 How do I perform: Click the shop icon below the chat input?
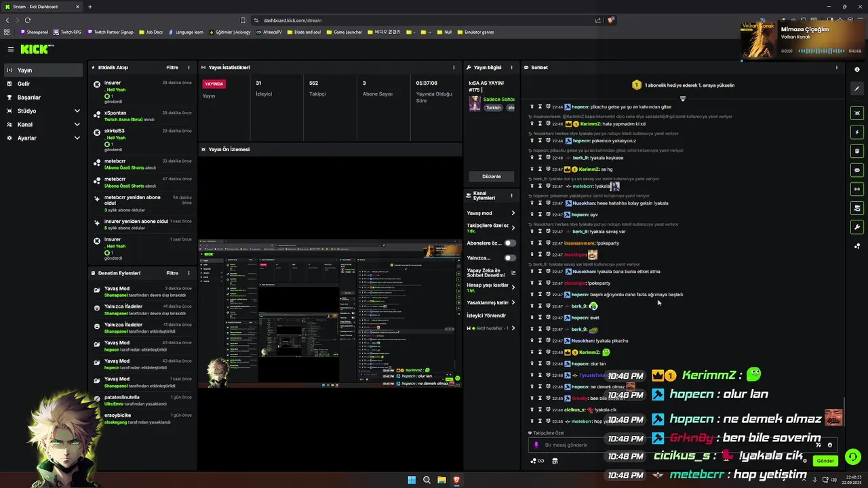click(x=555, y=461)
